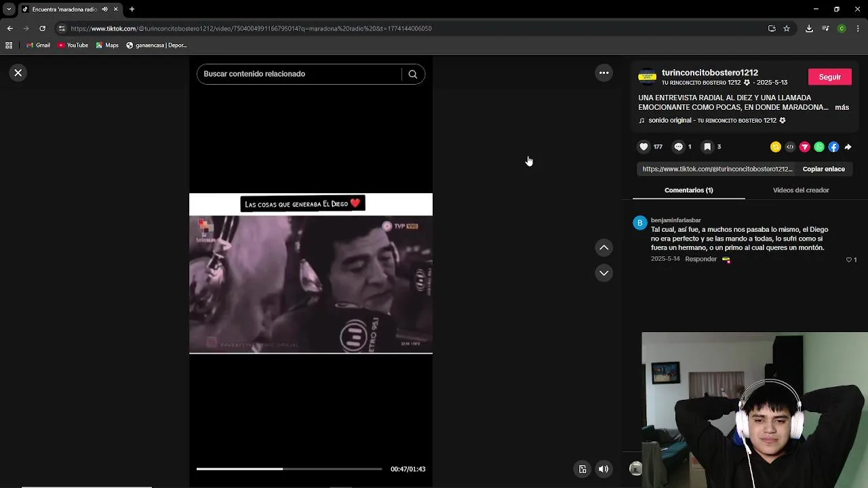Go to next video with down chevron
Screen dimensions: 868x488
604,272
